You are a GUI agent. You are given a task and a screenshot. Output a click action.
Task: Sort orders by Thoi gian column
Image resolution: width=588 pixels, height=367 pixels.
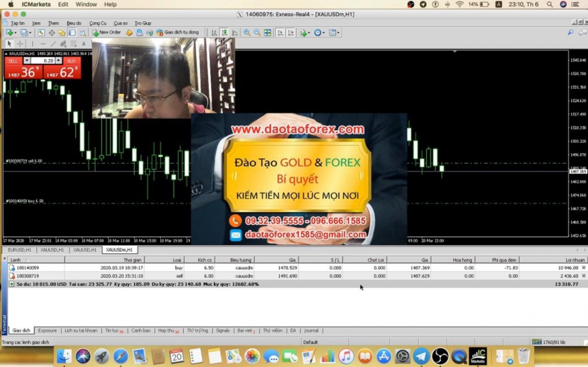pos(104,260)
